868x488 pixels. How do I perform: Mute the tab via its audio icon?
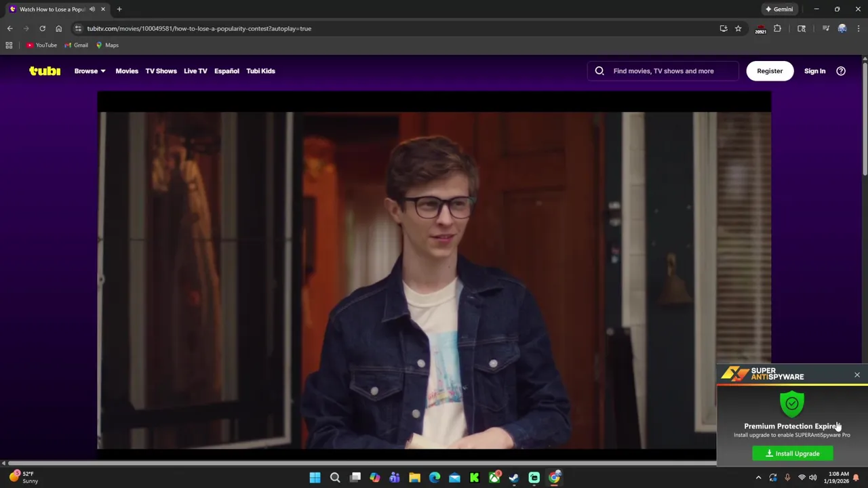[x=92, y=9]
